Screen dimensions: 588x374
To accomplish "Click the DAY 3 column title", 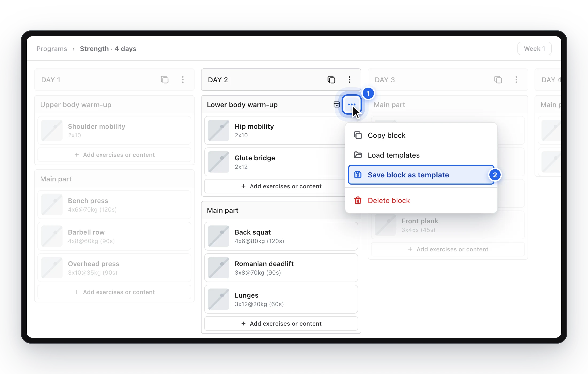I will point(385,80).
